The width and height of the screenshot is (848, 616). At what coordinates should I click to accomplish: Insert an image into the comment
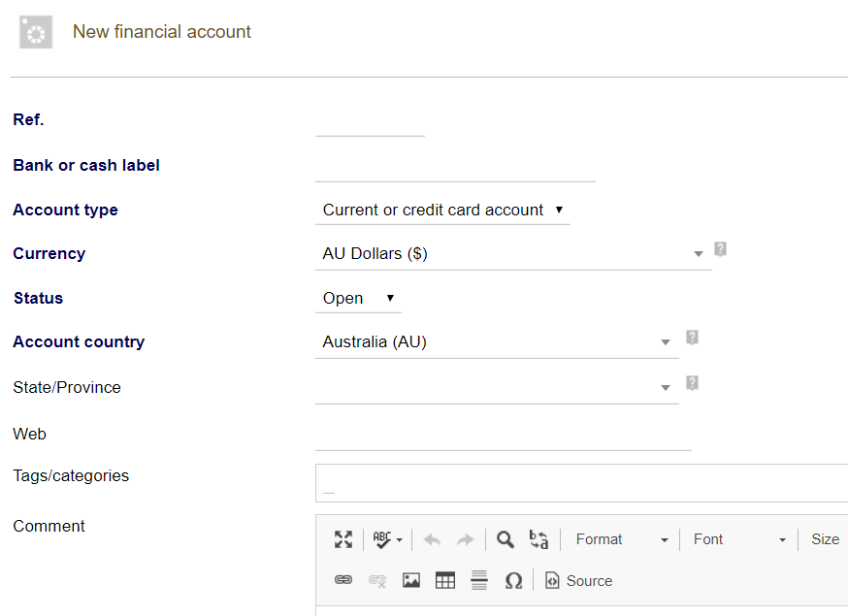(411, 580)
